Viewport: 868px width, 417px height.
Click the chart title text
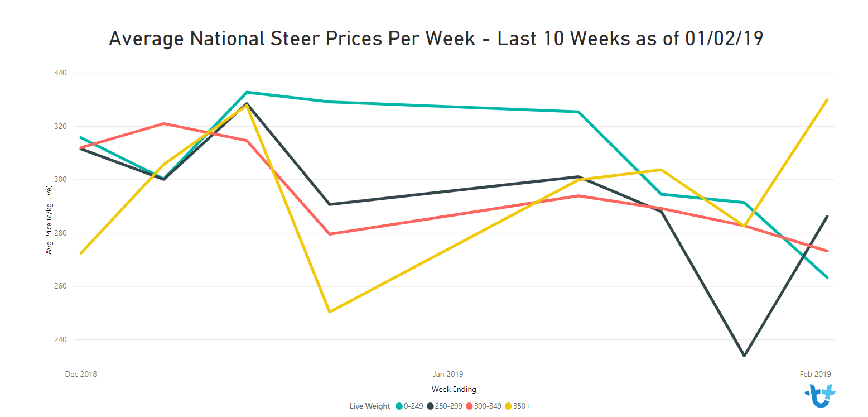pos(436,39)
